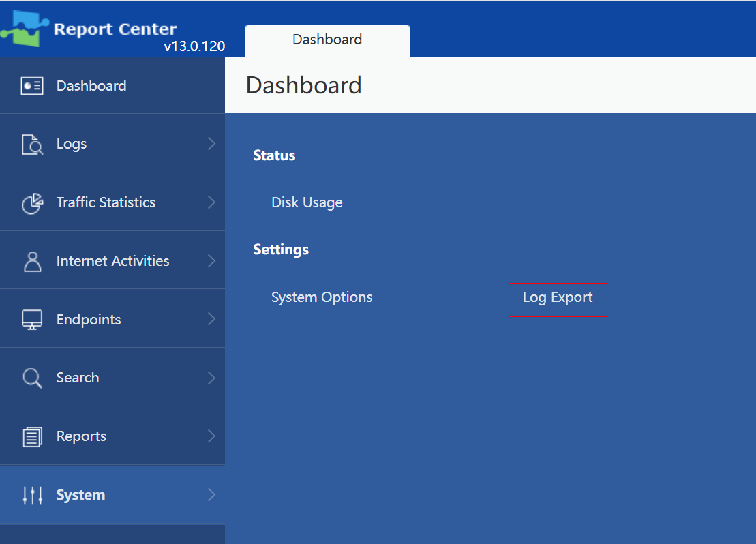Expand the Search menu chevron

coord(211,378)
